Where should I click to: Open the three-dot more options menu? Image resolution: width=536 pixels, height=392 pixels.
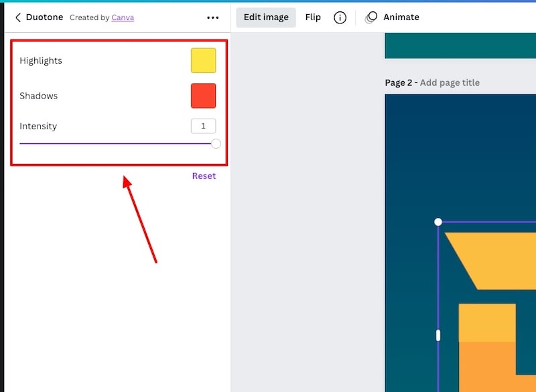click(x=213, y=17)
